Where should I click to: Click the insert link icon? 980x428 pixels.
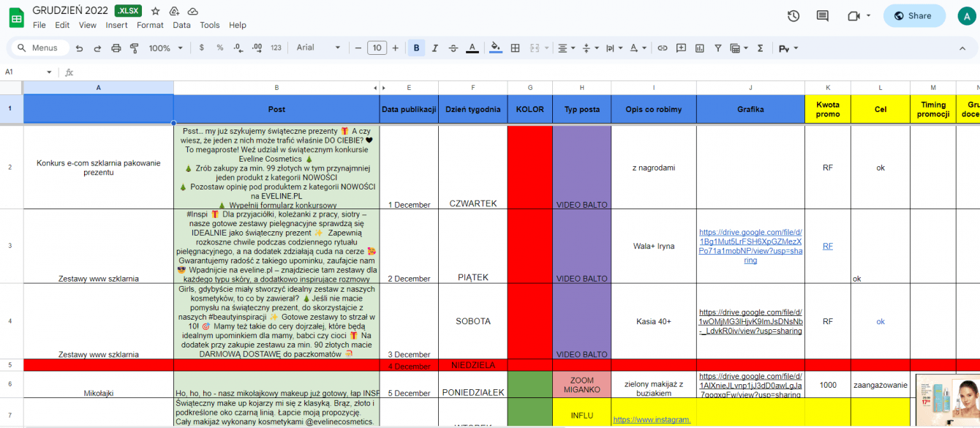coord(663,48)
